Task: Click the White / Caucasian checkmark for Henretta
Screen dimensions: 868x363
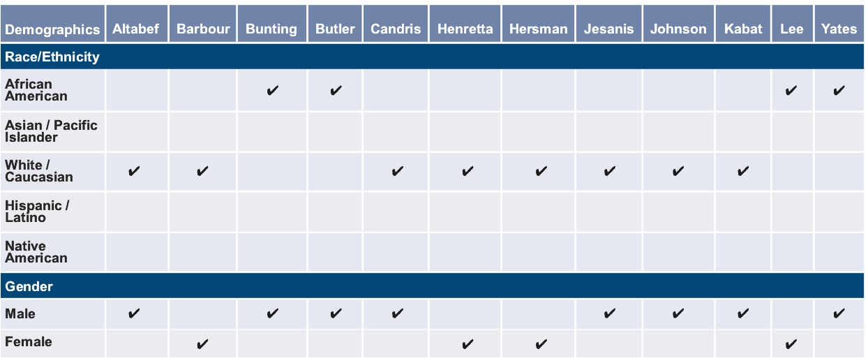Action: pos(467,172)
